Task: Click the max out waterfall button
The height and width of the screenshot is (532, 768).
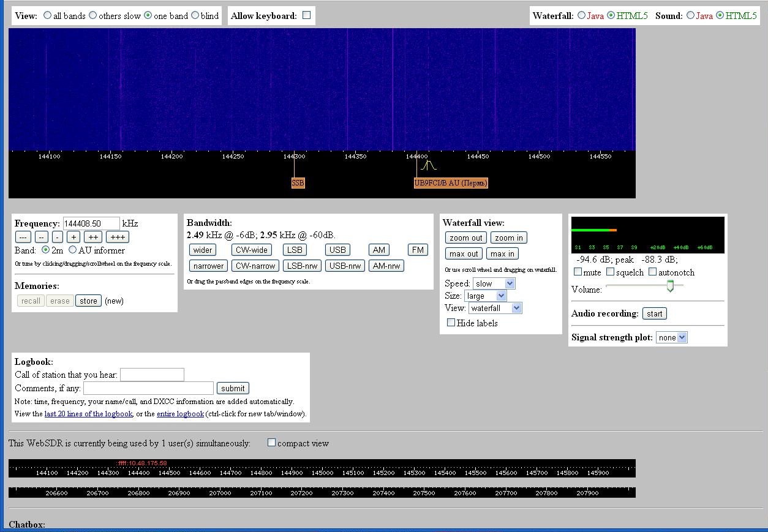Action: pos(464,253)
